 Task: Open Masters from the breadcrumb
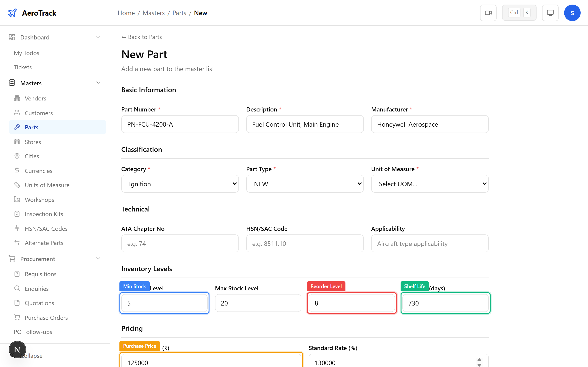tap(153, 13)
